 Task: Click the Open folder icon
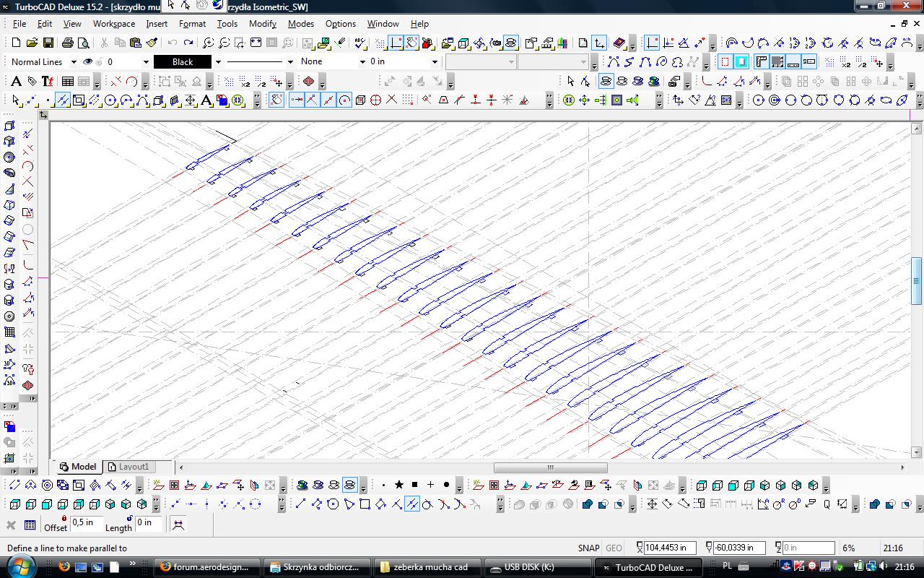(31, 43)
